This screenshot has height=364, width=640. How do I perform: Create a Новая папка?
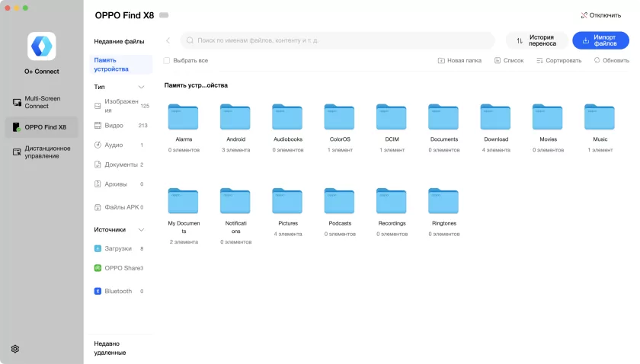point(459,60)
